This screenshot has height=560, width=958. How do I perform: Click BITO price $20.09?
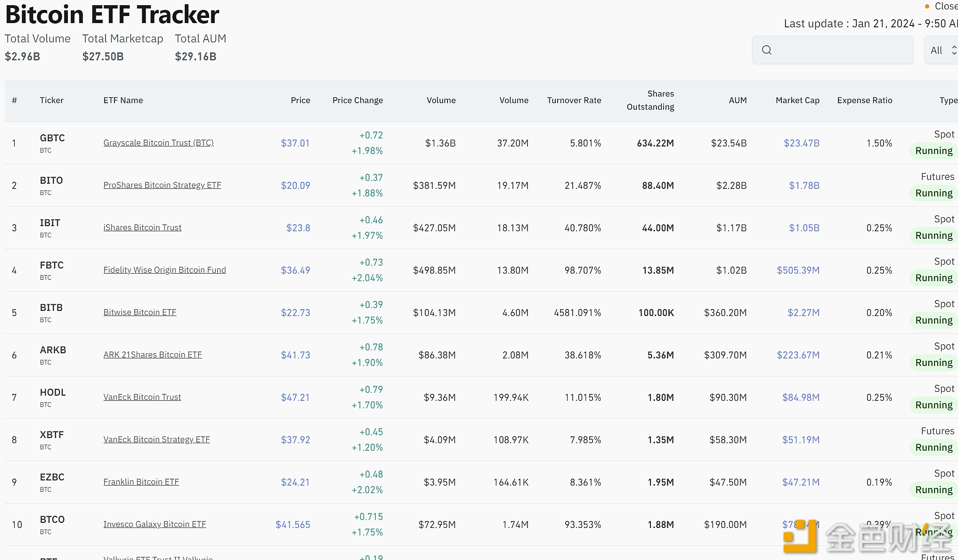pos(295,186)
